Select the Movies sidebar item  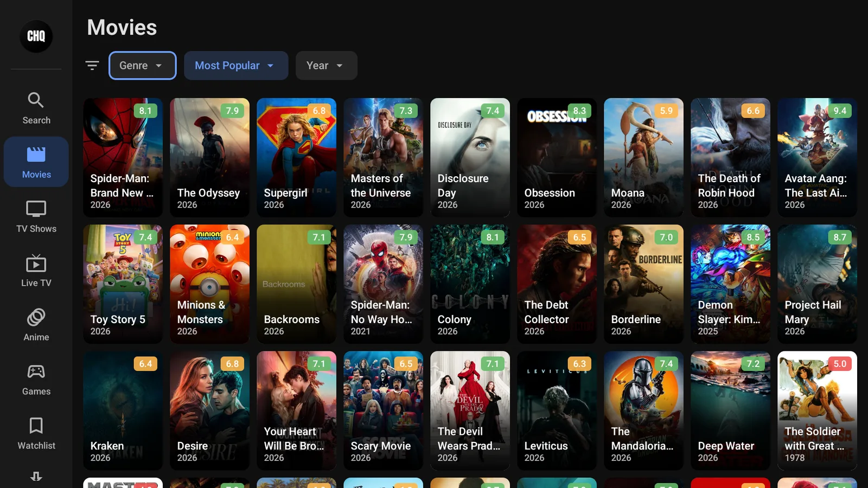pyautogui.click(x=36, y=162)
